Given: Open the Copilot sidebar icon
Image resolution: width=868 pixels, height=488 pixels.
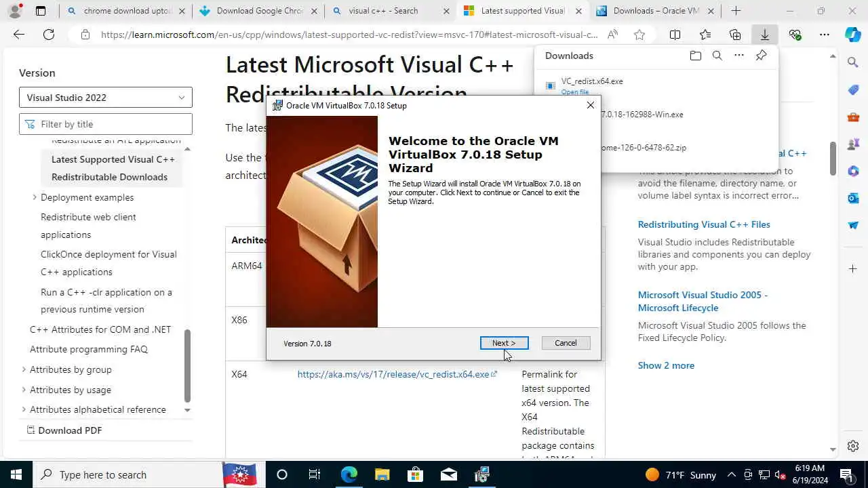Looking at the screenshot, I should coord(853,35).
